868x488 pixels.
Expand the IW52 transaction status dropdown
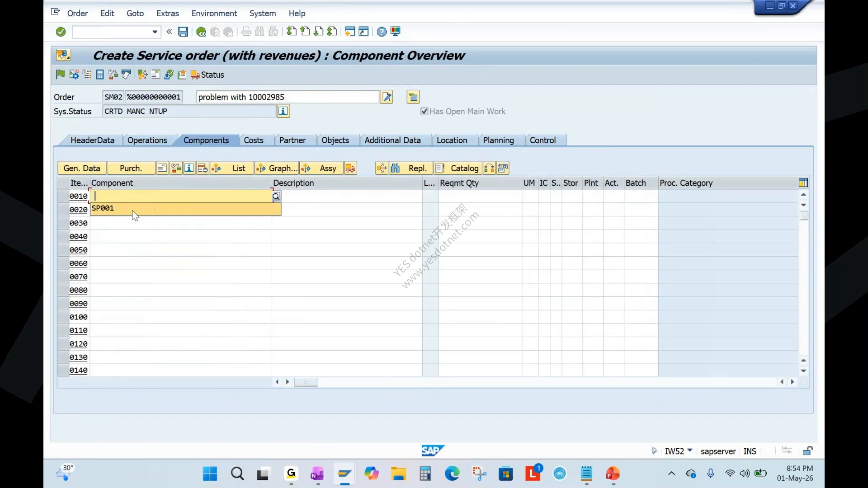pos(689,450)
